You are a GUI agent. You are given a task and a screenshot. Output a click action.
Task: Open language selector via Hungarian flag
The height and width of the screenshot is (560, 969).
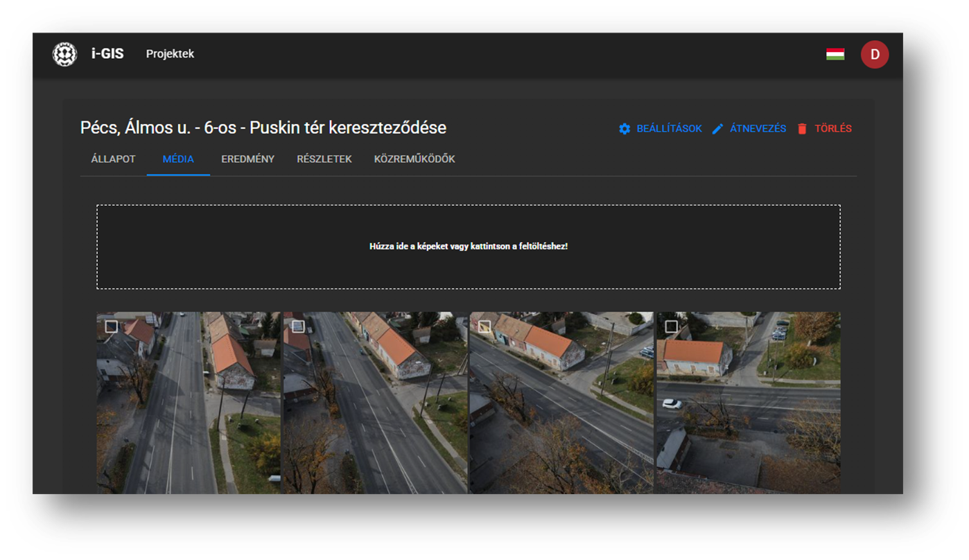[835, 54]
